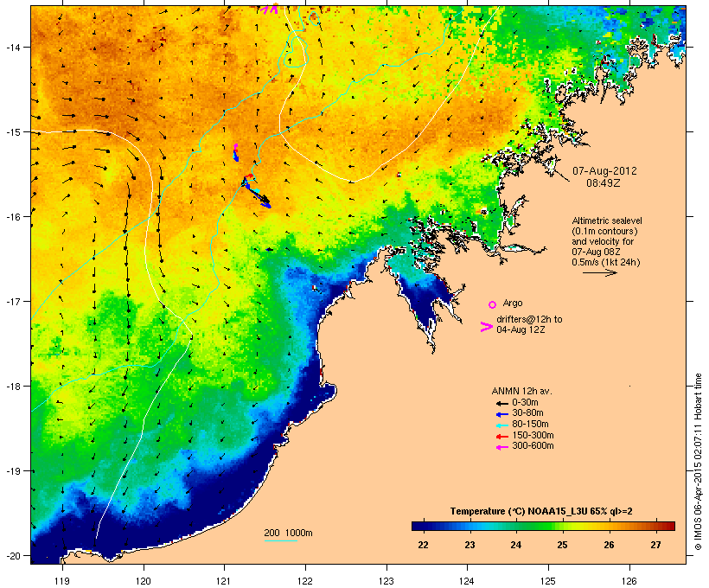Click the '(0.1m contours)' legend line
The width and height of the screenshot is (709, 588).
604,231
